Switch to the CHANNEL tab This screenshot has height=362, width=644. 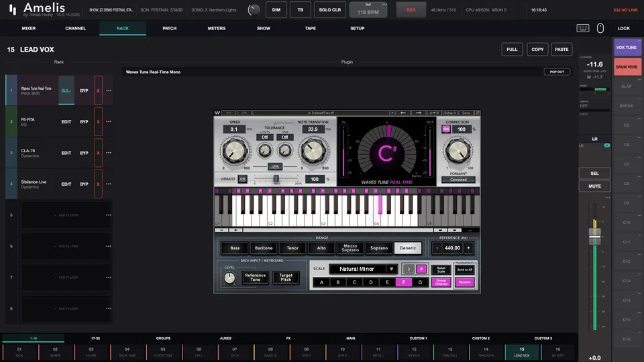[x=76, y=28]
